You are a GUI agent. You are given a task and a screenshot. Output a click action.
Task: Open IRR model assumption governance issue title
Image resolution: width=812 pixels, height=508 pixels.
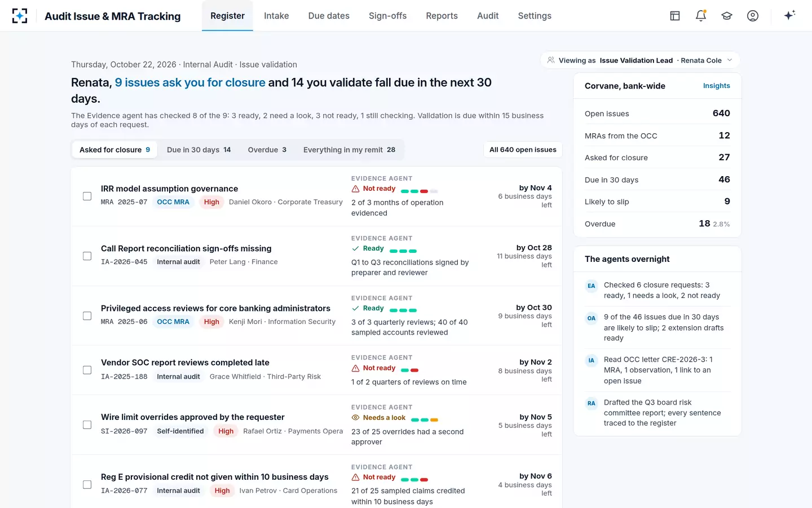click(169, 189)
